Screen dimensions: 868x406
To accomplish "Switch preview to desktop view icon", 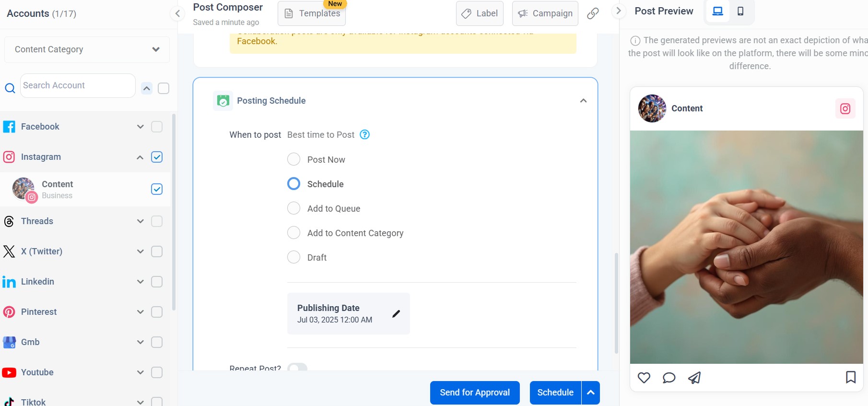I will click(x=717, y=11).
